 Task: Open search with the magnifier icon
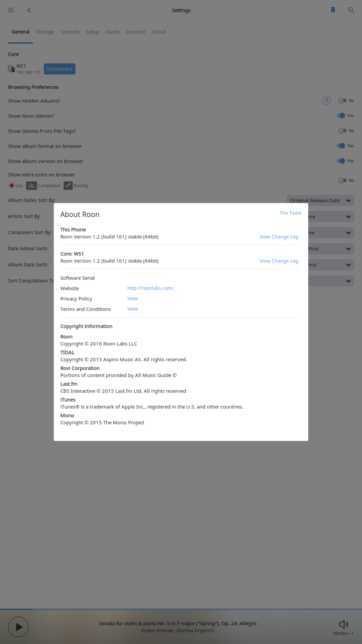[x=351, y=10]
